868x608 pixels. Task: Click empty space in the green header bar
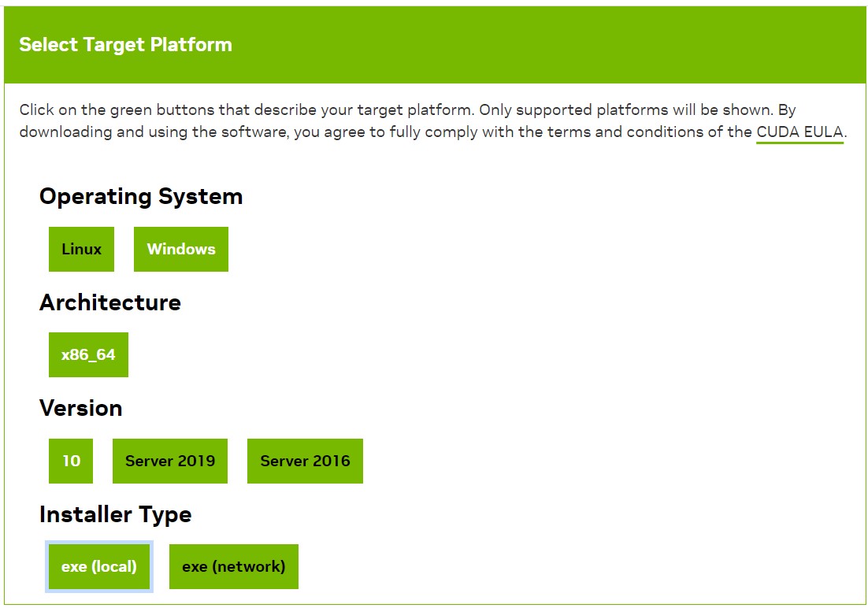pyautogui.click(x=551, y=44)
